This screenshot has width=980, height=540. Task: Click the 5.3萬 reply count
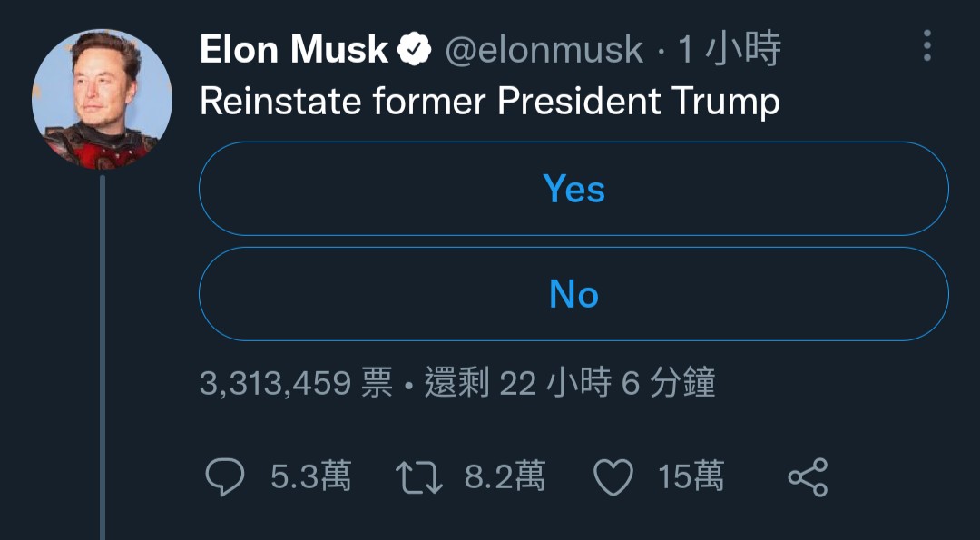point(310,477)
